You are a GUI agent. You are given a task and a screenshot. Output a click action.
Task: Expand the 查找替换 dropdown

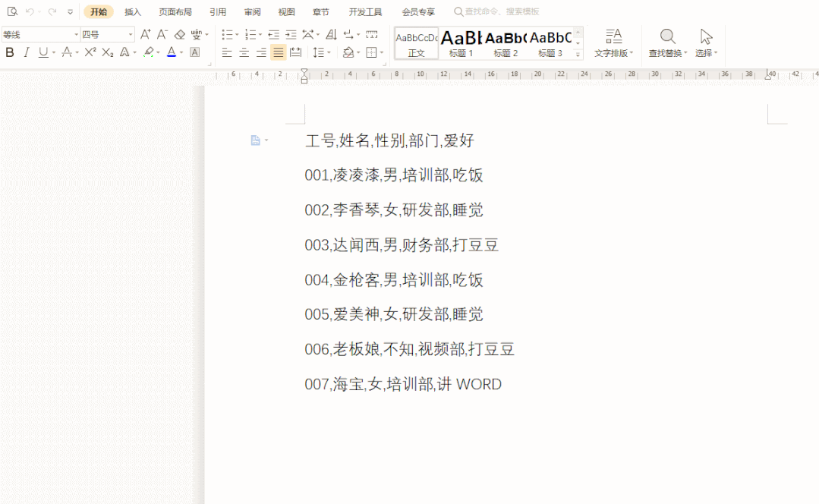point(685,53)
